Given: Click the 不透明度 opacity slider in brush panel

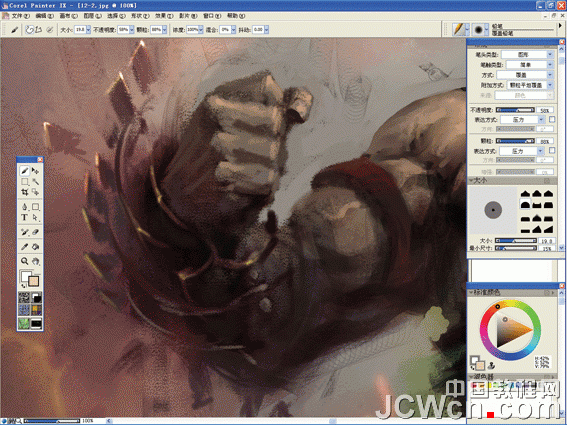Looking at the screenshot, I should tap(515, 110).
